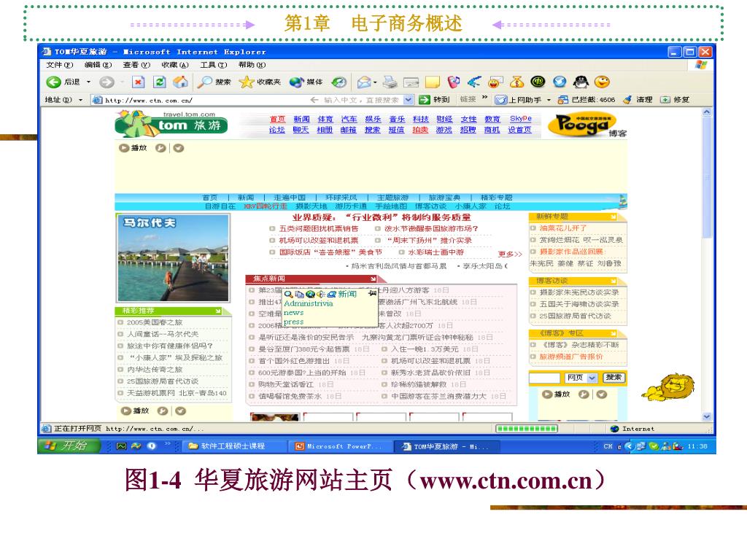Click the 体育 link in tom navigation
The height and width of the screenshot is (560, 747).
[325, 119]
